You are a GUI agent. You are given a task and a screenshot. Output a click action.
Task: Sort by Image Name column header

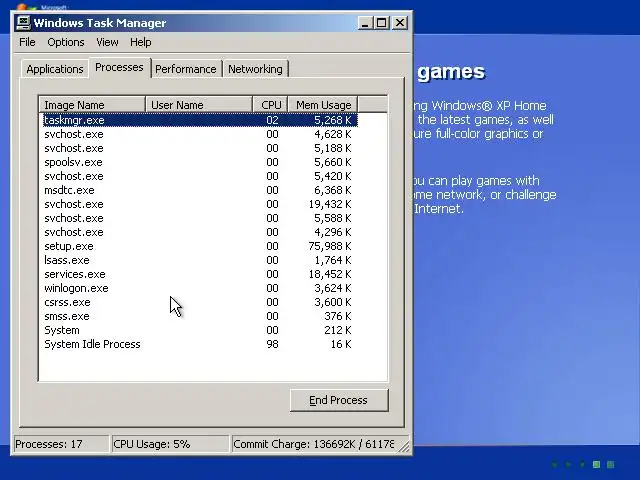[93, 105]
